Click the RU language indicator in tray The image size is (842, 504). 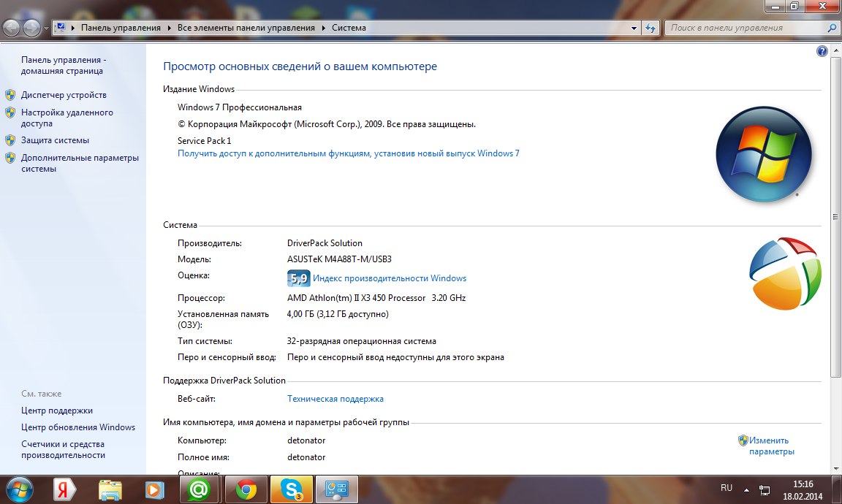click(727, 488)
